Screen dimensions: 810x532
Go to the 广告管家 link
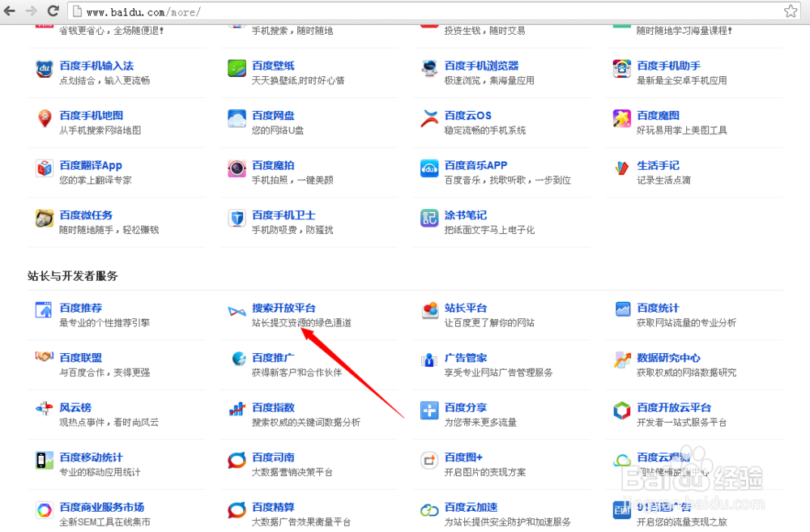pos(466,358)
